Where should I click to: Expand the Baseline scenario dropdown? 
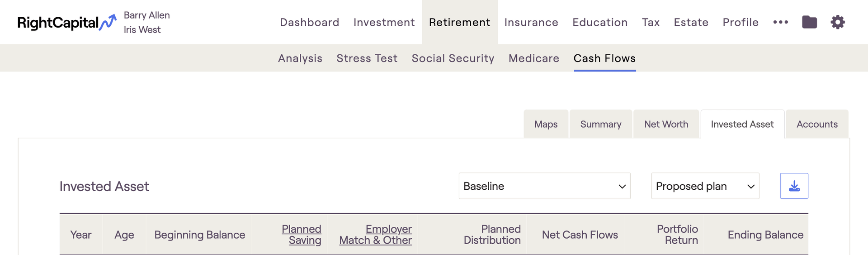coord(544,186)
